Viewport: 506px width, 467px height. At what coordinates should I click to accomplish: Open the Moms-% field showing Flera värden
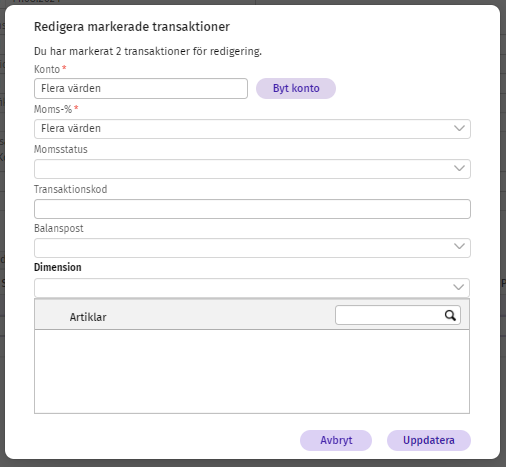[252, 129]
